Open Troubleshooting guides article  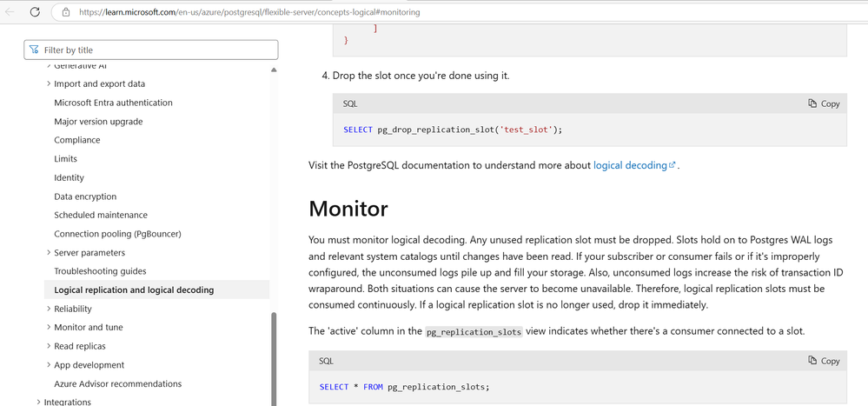point(100,271)
